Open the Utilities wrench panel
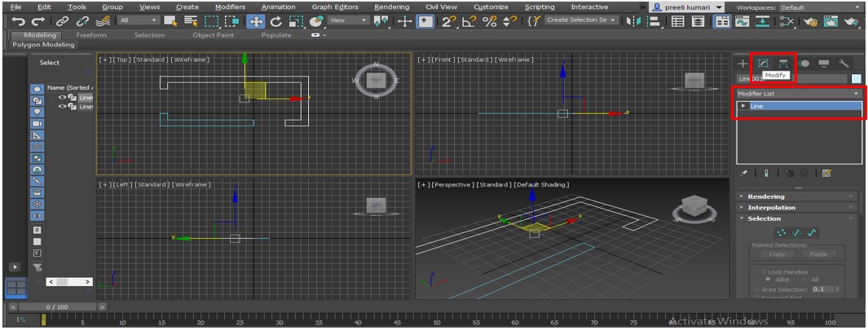Viewport: 868px width, 330px height. click(844, 64)
